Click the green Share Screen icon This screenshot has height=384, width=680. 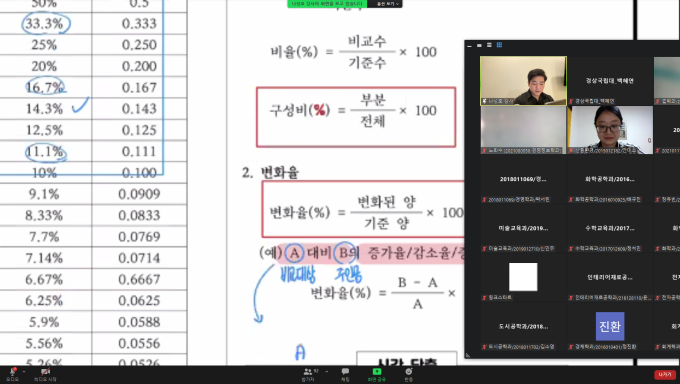376,372
